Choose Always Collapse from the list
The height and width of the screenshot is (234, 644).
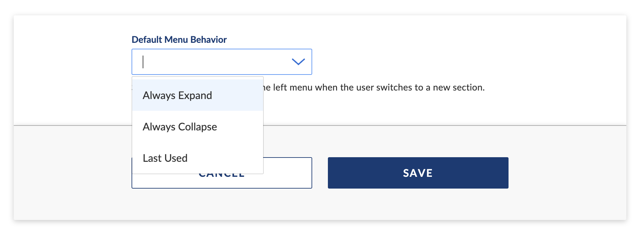point(198,126)
